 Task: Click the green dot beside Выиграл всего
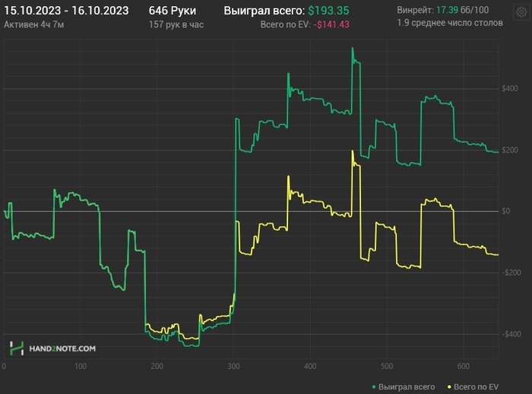(x=374, y=386)
